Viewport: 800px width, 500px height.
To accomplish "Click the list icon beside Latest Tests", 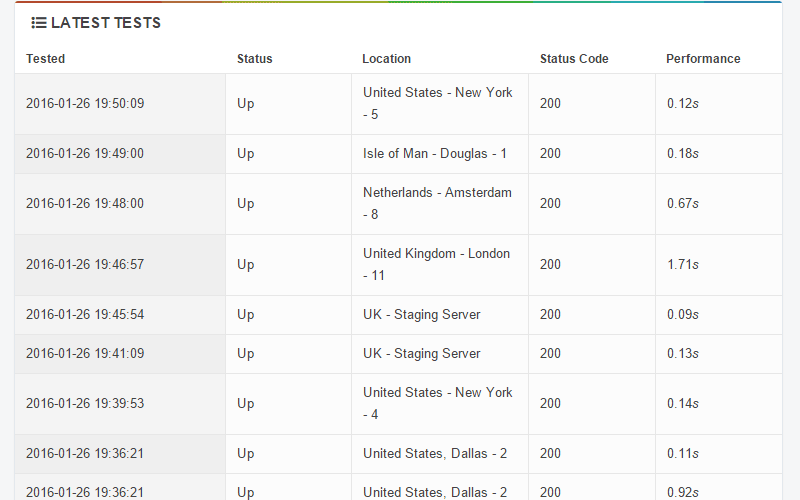I will coord(39,23).
